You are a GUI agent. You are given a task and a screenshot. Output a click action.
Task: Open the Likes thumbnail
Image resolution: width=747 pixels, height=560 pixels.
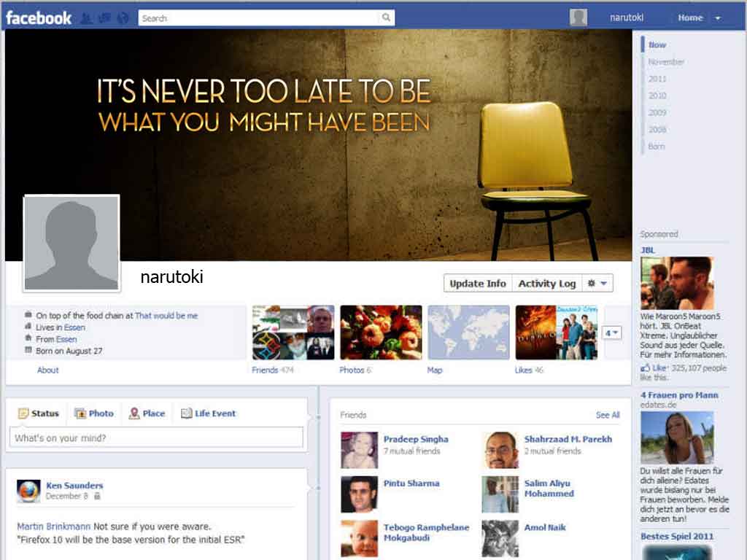[x=557, y=332]
